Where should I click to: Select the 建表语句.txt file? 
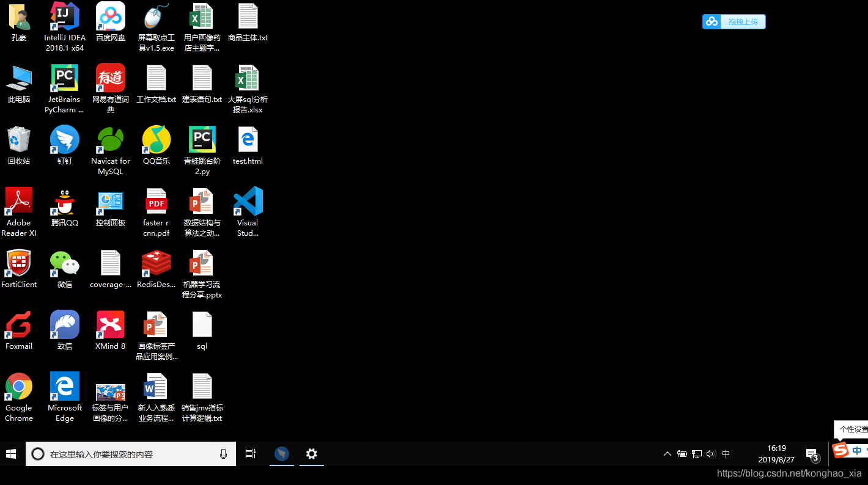coord(202,84)
